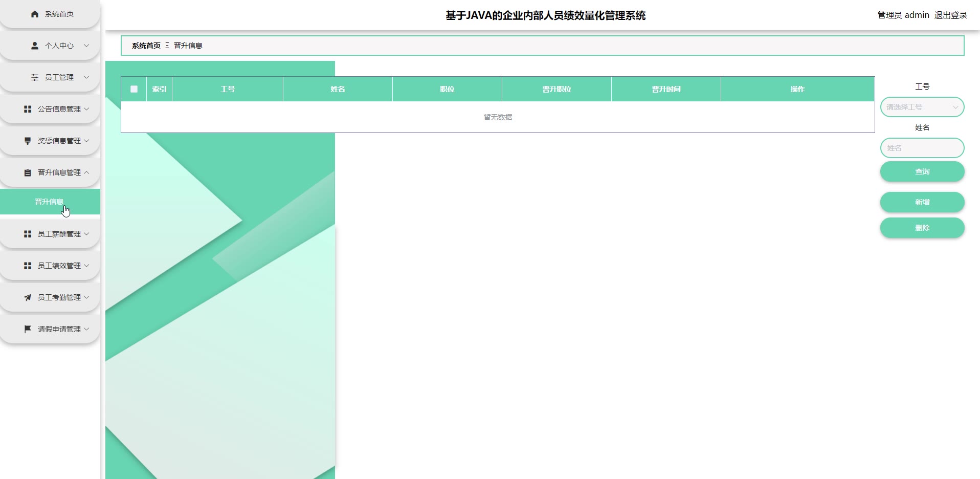The image size is (980, 479).
Task: Click the flag icon beside 请假申请管理
Action: click(28, 329)
